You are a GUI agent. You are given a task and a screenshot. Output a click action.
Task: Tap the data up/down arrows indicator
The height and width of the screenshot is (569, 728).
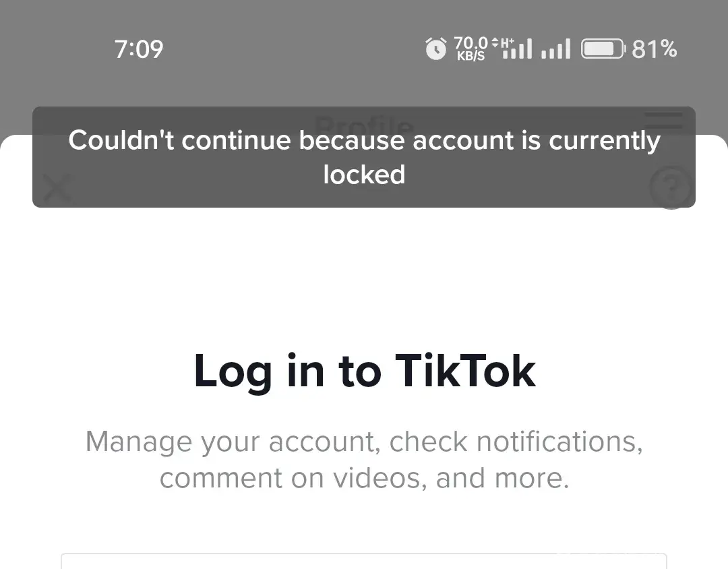click(495, 42)
